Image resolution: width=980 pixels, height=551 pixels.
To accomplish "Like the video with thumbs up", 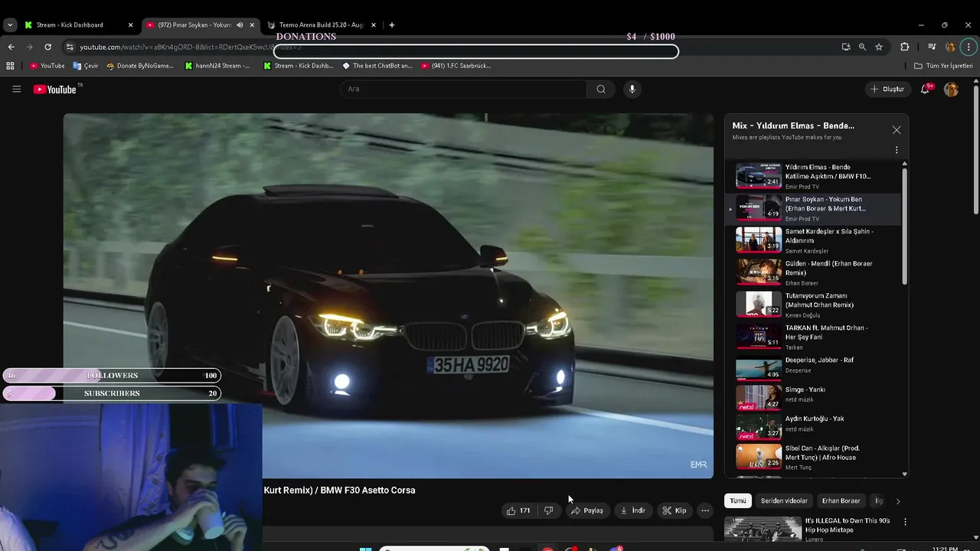I will click(518, 510).
